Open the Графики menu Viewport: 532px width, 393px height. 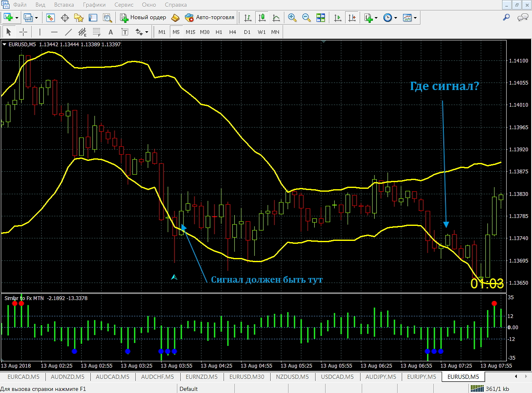click(x=94, y=5)
